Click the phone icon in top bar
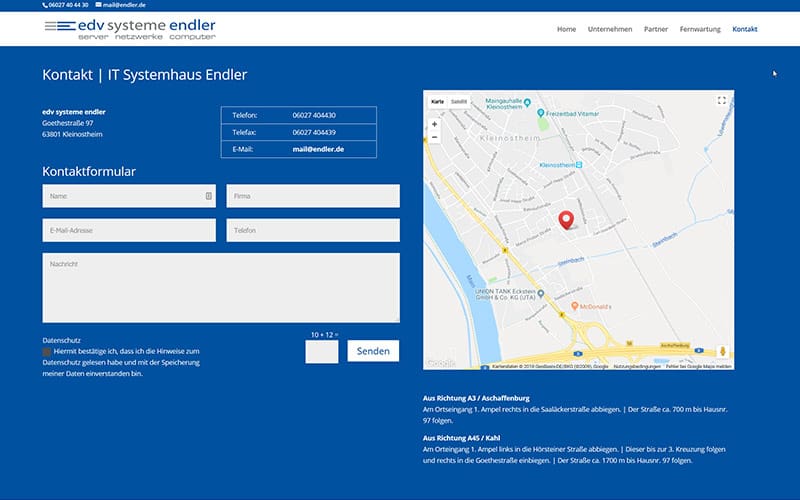The width and height of the screenshot is (800, 500). 45,5
